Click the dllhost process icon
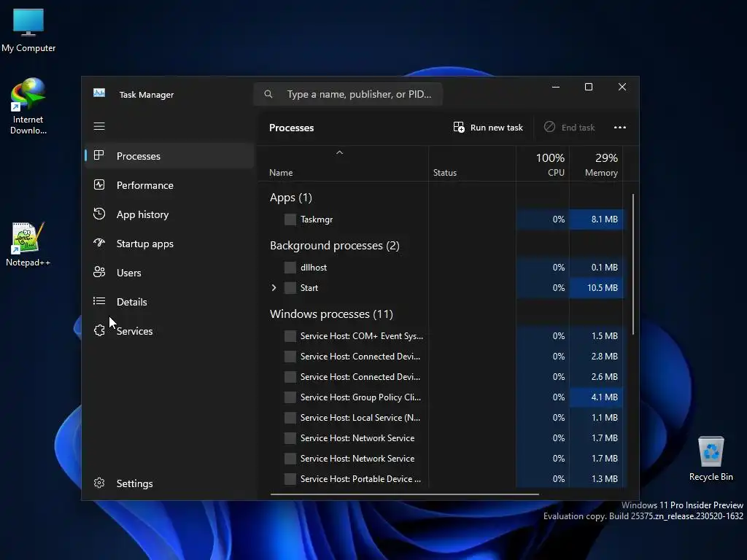The image size is (747, 560). [290, 267]
